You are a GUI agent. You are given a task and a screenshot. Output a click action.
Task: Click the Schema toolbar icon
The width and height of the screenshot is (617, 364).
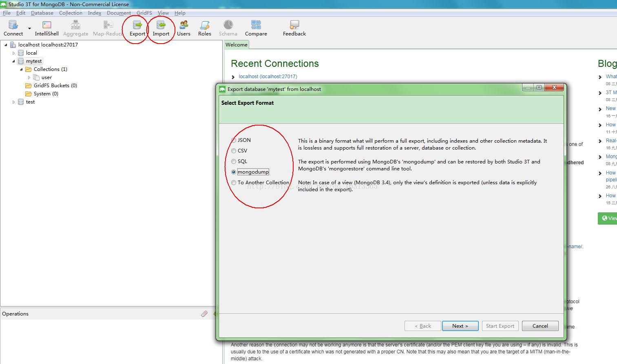click(228, 29)
